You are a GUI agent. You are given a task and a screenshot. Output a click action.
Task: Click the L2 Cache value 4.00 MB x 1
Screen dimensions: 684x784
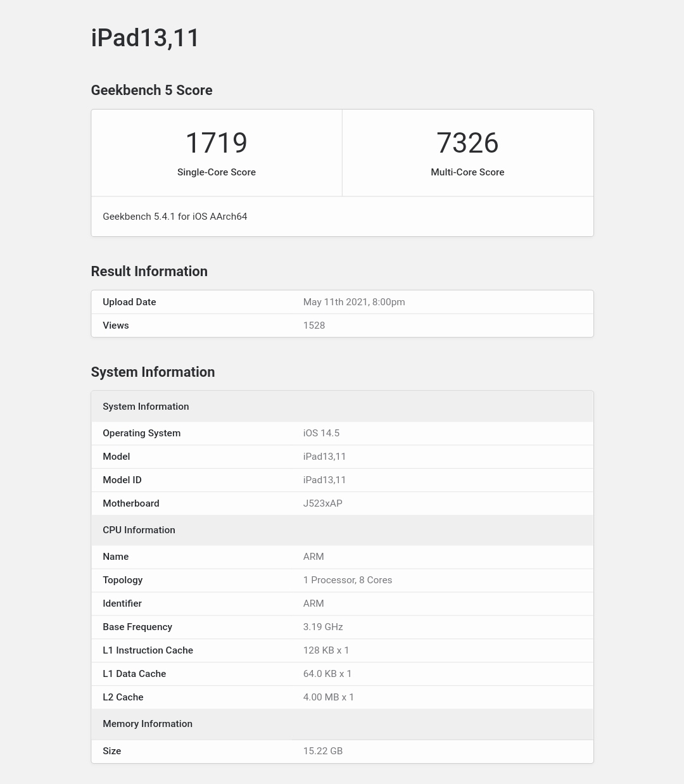coord(329,697)
